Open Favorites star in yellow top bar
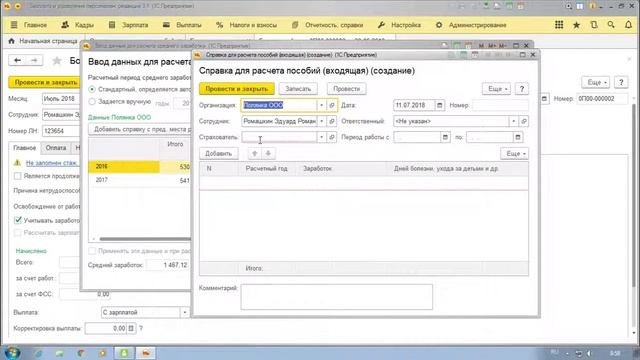The image size is (640, 360). (576, 25)
